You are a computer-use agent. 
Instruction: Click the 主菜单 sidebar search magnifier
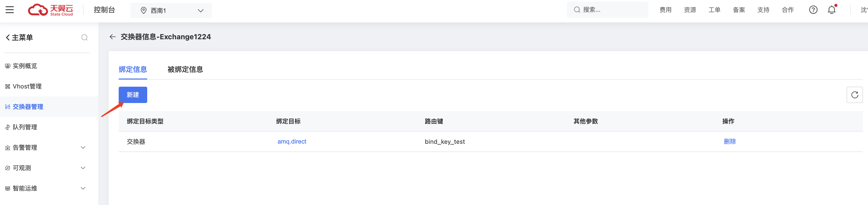[85, 37]
